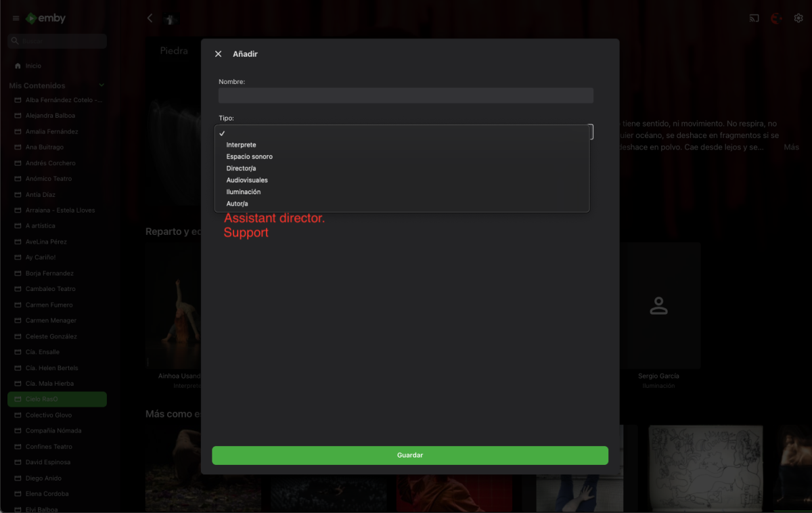Open Cía. Mala Hierba library
Viewport: 812px width, 513px height.
57,384
